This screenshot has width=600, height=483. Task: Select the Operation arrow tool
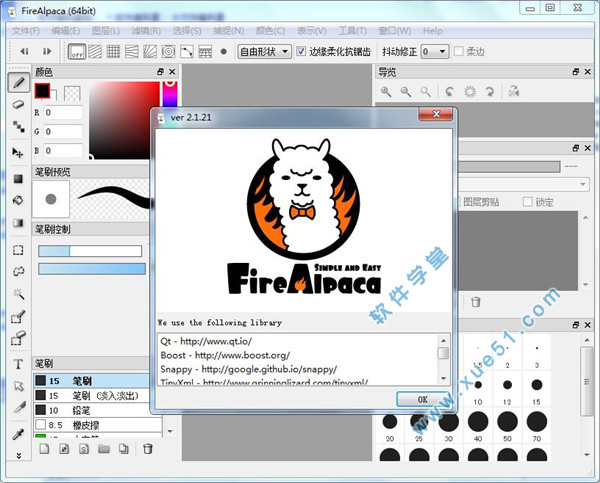[18, 386]
